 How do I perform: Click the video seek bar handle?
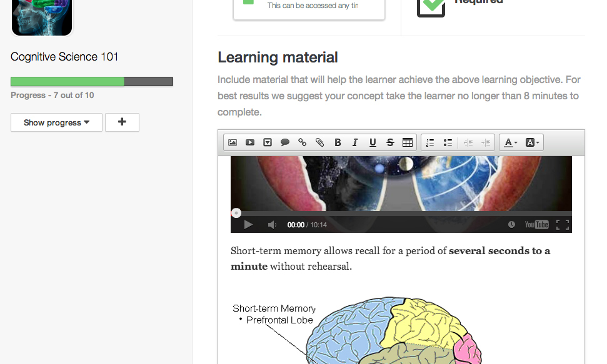[x=236, y=213]
